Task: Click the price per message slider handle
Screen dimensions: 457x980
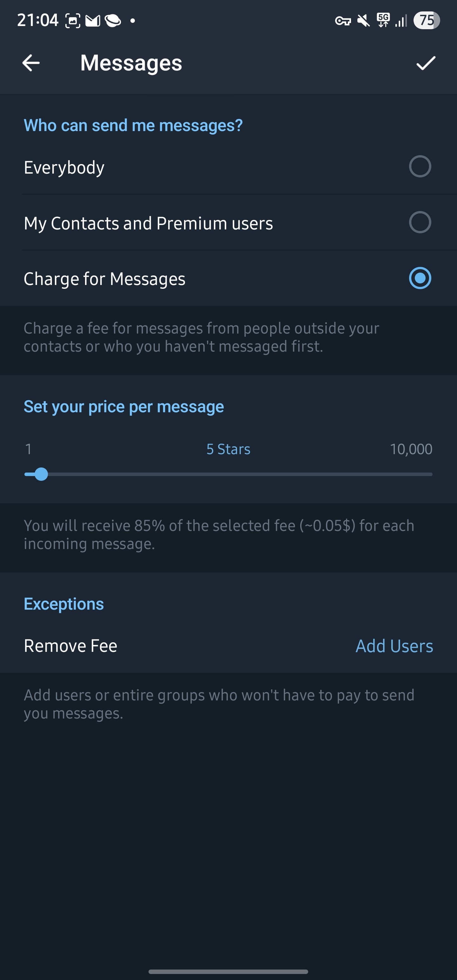Action: 41,474
